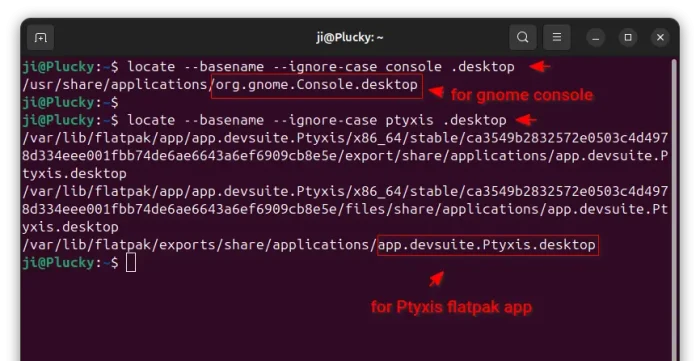
Task: Click the terminal scrollbar
Action: click(x=674, y=210)
